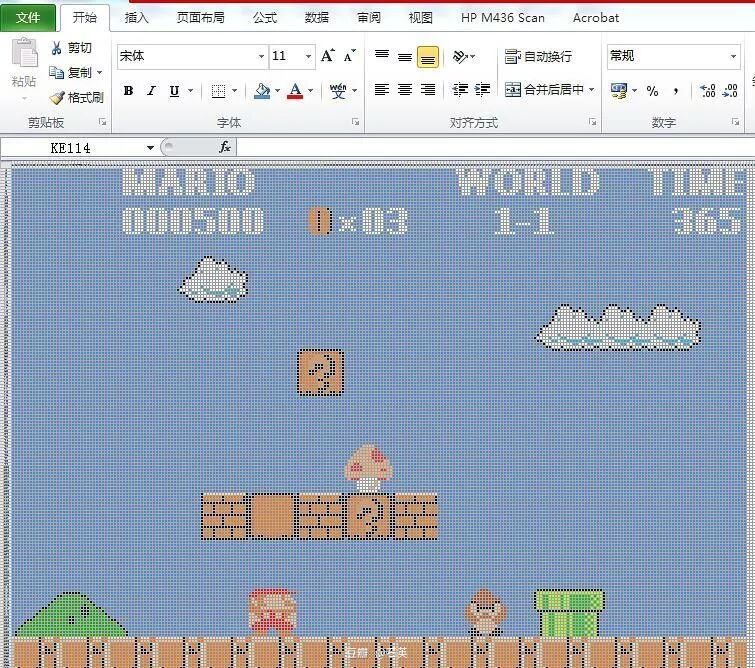Click the 剪切 cut button
Image resolution: width=755 pixels, height=668 pixels.
coord(71,48)
